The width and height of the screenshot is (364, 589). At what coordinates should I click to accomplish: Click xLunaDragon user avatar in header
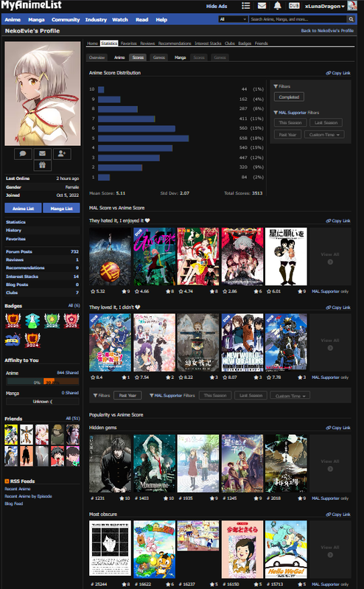pos(351,6)
